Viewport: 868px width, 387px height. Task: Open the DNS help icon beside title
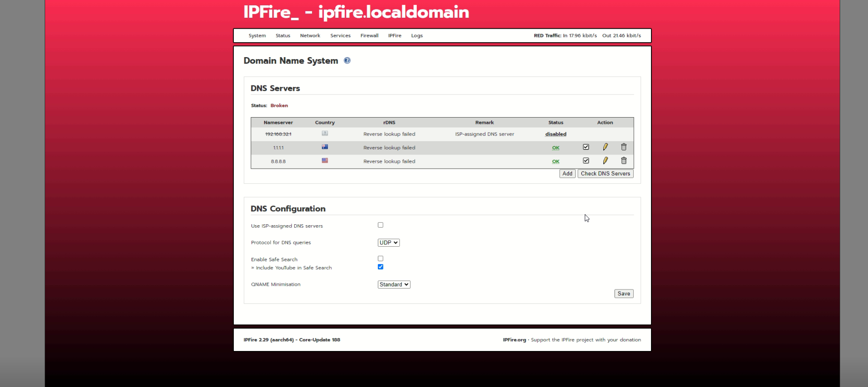coord(347,60)
